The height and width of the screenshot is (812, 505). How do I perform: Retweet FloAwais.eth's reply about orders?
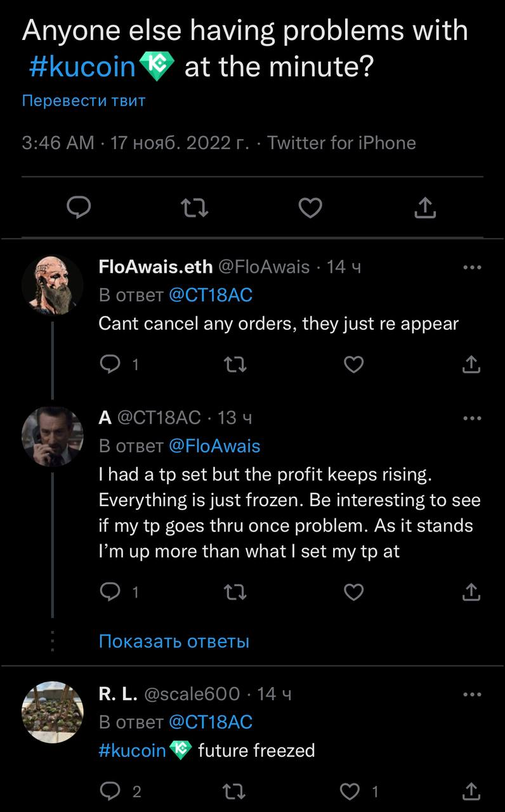[x=235, y=364]
